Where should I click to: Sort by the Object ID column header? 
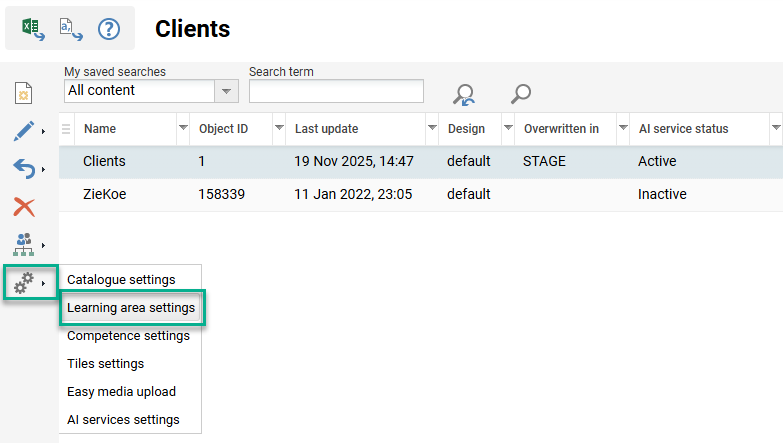(223, 129)
